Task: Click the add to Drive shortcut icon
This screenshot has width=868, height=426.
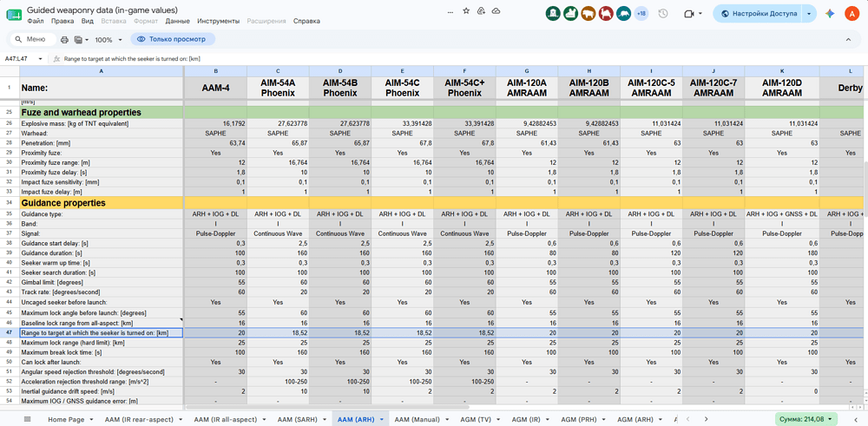Action: pos(481,11)
